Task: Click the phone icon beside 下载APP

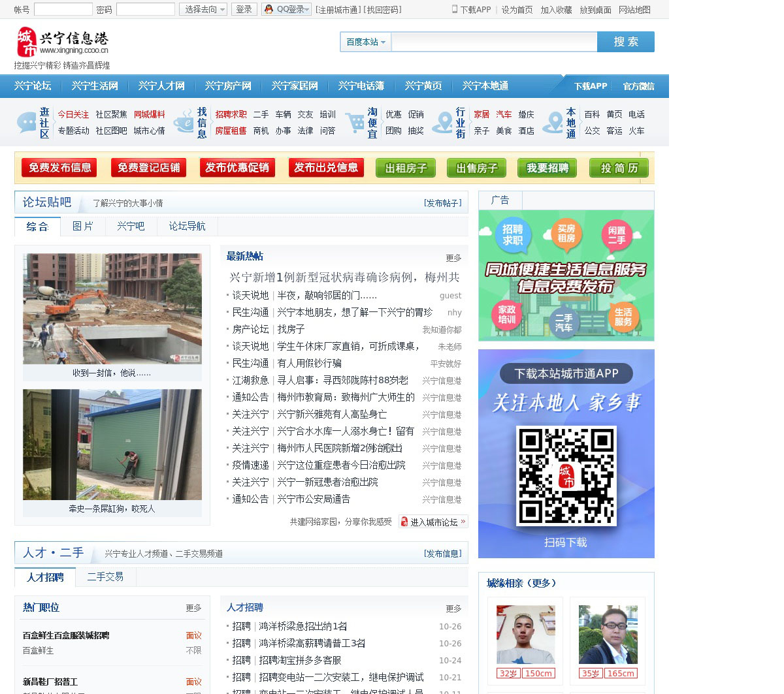Action: [x=455, y=9]
